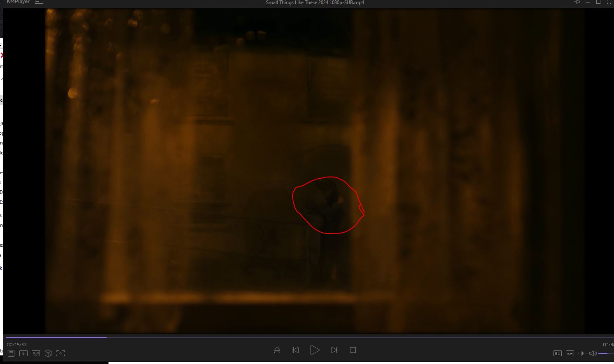Click the download video icon
Viewport: 614px width, 364px height.
23,353
